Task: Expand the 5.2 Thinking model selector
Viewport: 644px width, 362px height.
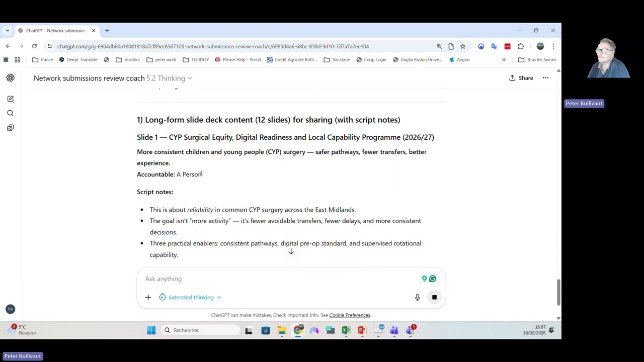Action: (x=170, y=78)
